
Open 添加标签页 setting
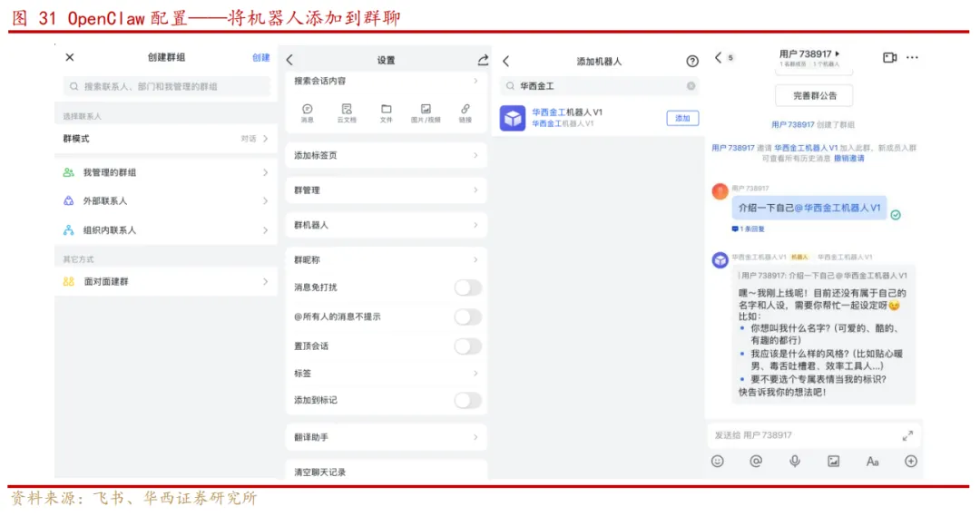(x=387, y=156)
